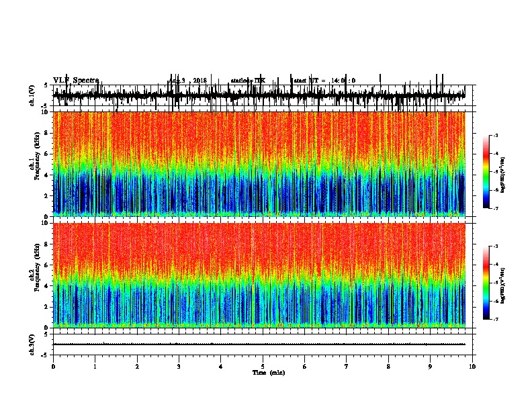
Task: Click the 'VLF Spectra' plot title
Action: tap(76, 81)
